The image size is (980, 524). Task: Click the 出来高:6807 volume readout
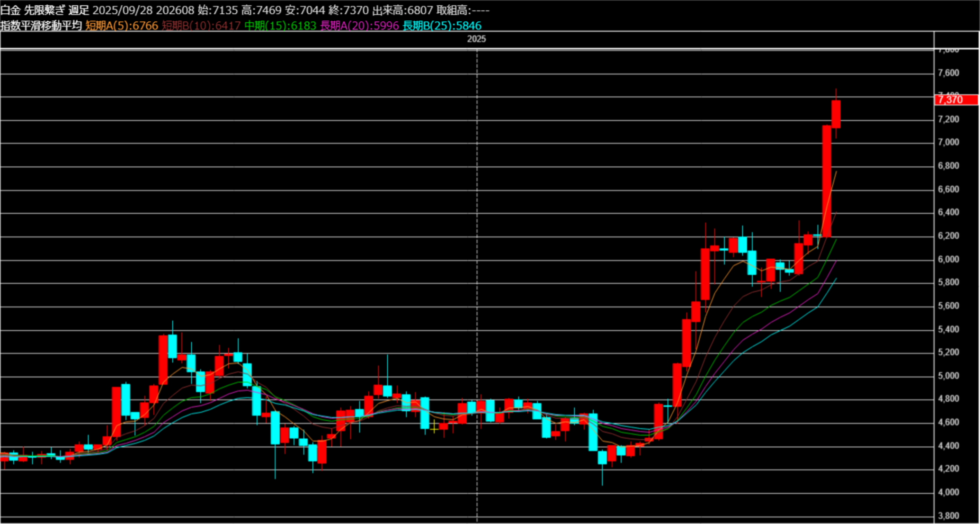[402, 10]
